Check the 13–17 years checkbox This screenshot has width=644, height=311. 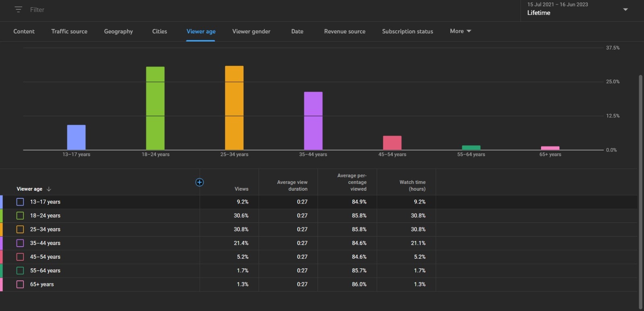click(20, 202)
